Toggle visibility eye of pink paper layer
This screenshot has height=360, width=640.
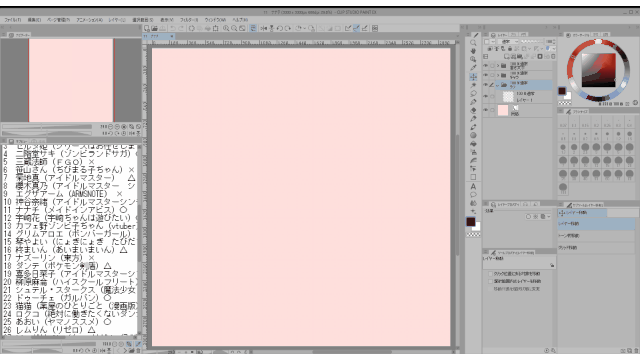click(486, 110)
